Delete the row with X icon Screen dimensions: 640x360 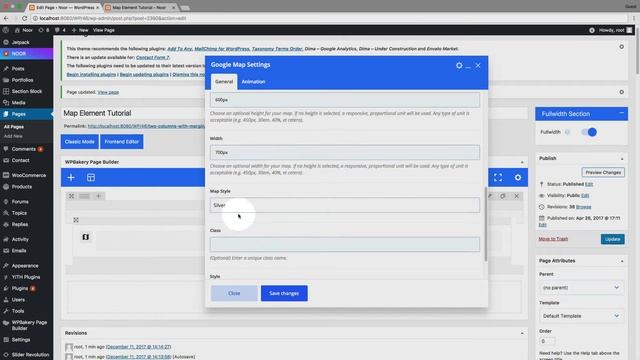point(516,196)
